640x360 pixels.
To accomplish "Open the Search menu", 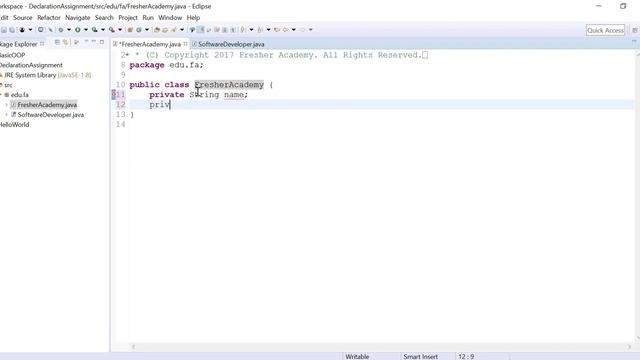I will click(104, 18).
